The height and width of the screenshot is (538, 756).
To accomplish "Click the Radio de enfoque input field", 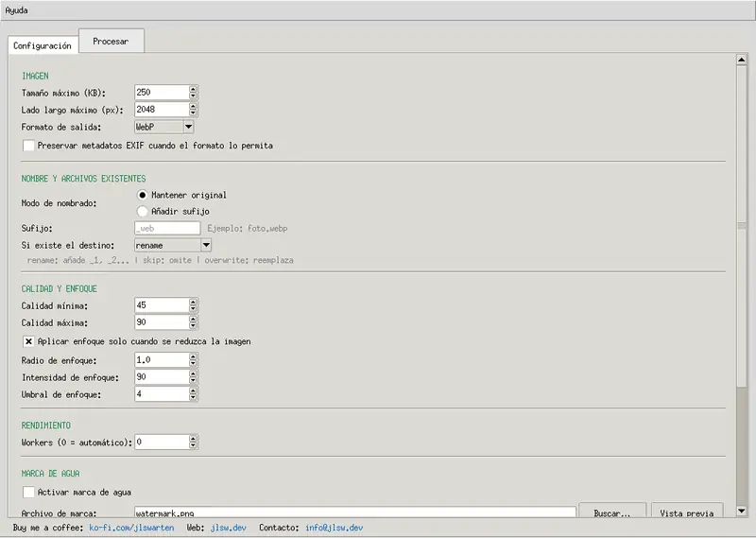I will coord(161,359).
